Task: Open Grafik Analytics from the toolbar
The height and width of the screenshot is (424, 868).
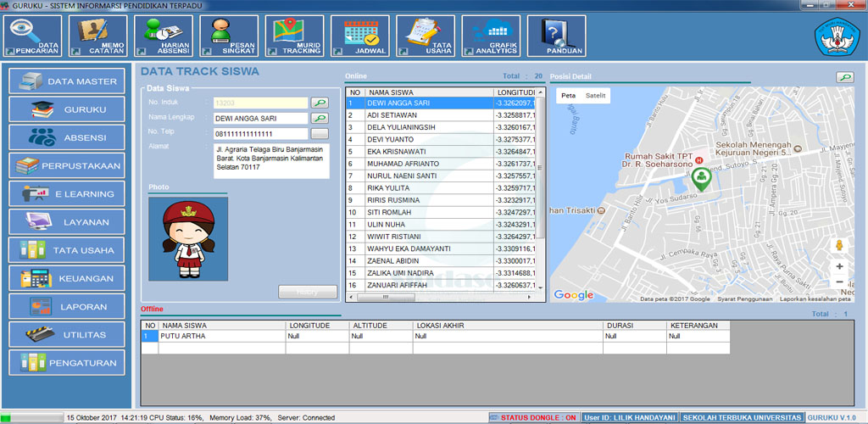Action: [492, 36]
